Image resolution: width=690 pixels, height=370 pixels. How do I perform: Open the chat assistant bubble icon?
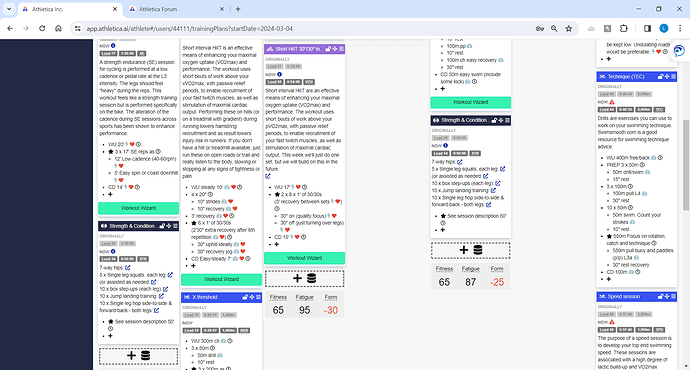[x=679, y=51]
